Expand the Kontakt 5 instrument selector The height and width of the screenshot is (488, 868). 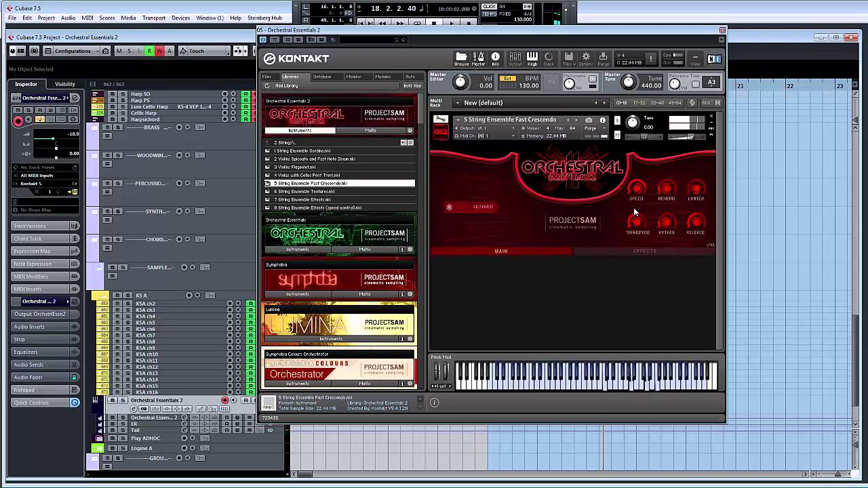(x=44, y=183)
